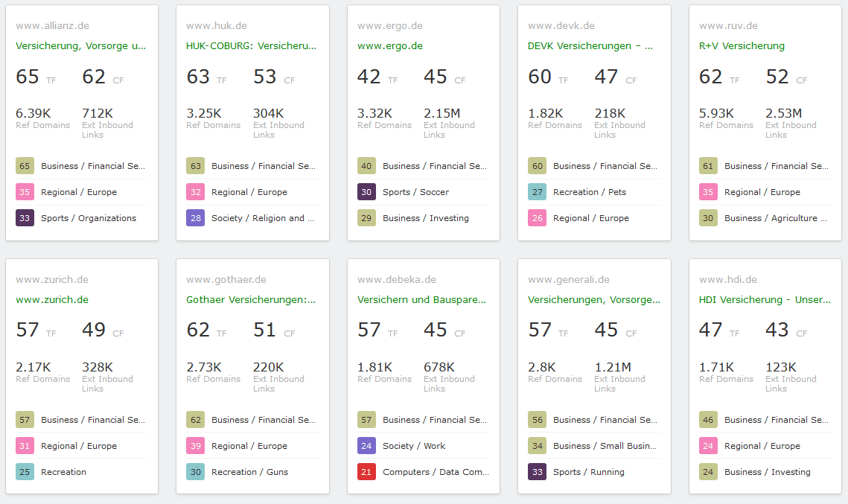Click the gray www.generali.de domain text
Viewport: 848px width, 504px height.
point(568,280)
